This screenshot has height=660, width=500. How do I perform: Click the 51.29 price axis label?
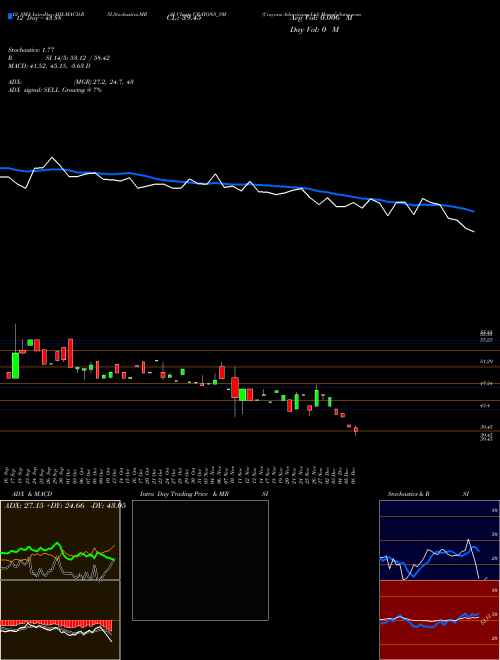(487, 361)
